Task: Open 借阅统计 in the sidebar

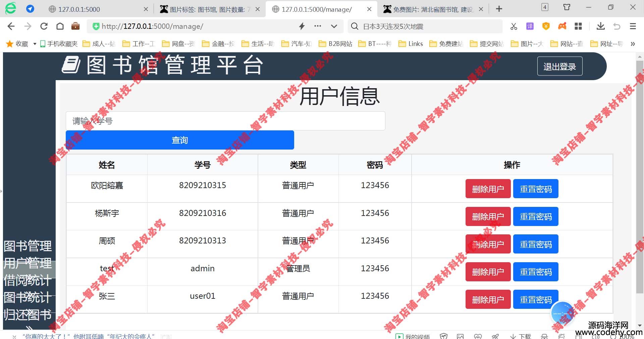Action: point(28,280)
